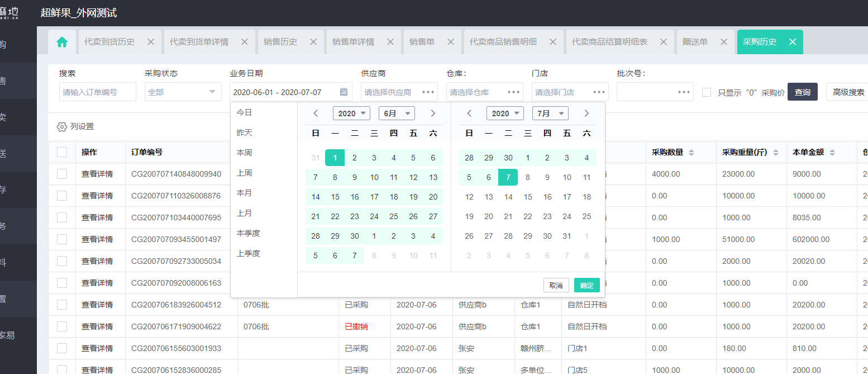
Task: Choose 上月 date shortcut
Action: click(x=245, y=213)
